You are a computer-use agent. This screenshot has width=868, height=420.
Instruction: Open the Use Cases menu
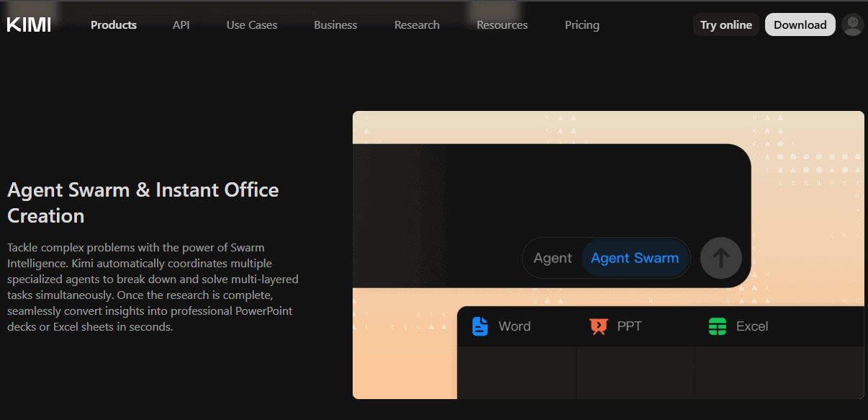click(252, 24)
